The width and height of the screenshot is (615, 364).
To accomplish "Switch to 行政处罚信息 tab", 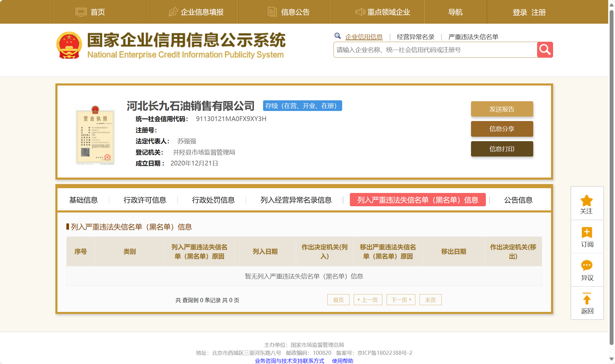I will pyautogui.click(x=213, y=200).
